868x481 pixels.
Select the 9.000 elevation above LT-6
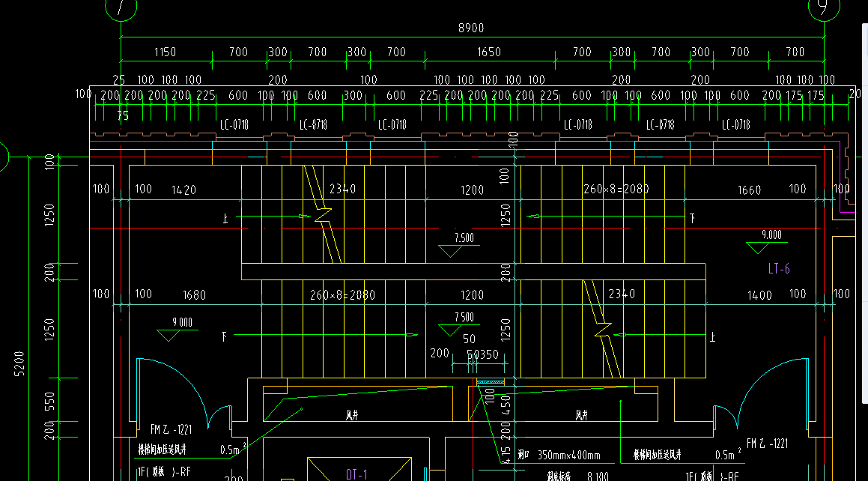[x=771, y=235]
